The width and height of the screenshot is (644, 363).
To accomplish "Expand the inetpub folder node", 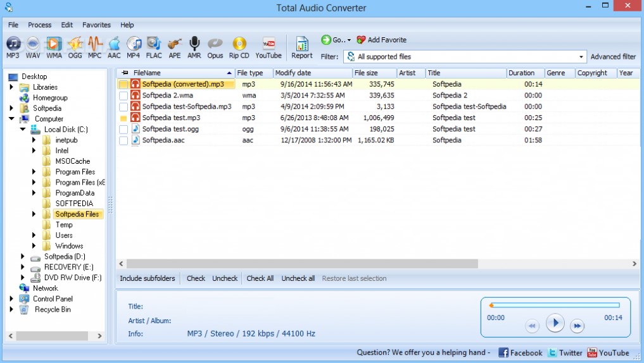I will [x=34, y=140].
